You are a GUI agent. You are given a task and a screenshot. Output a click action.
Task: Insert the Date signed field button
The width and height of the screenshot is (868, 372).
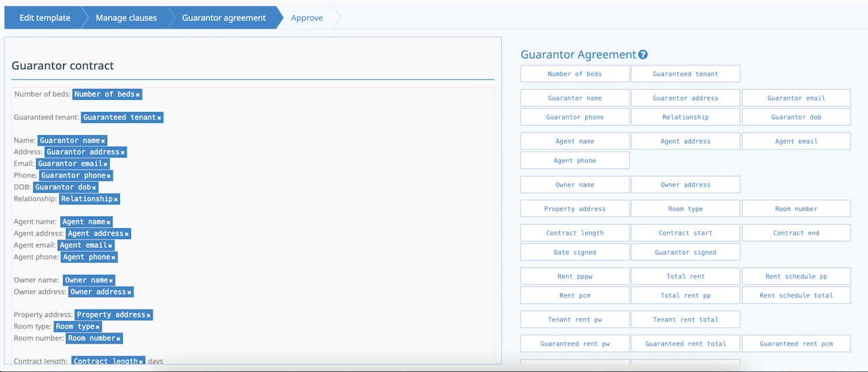point(575,252)
